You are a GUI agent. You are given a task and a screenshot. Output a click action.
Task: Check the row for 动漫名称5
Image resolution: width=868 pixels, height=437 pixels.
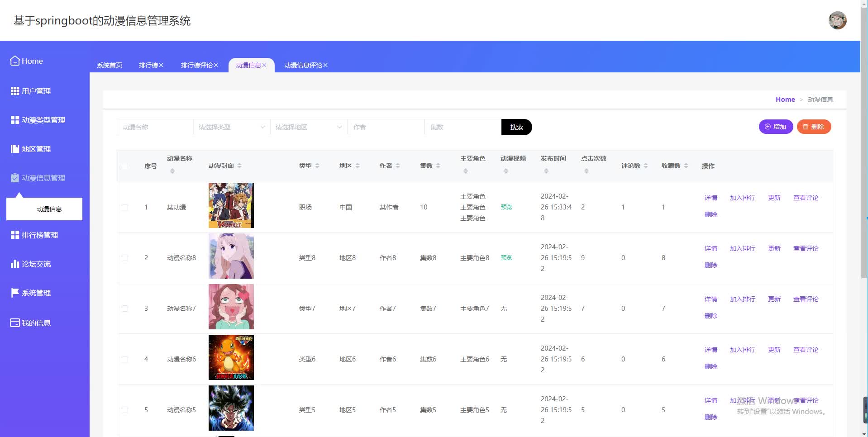point(125,410)
